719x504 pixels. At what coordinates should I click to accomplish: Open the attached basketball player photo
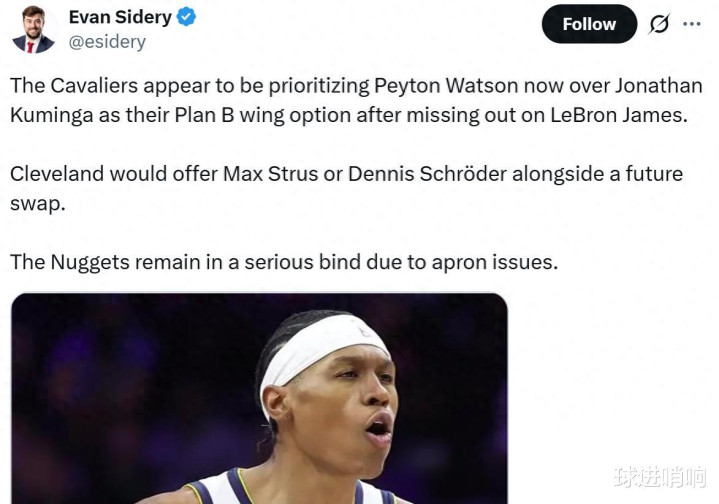[x=260, y=398]
